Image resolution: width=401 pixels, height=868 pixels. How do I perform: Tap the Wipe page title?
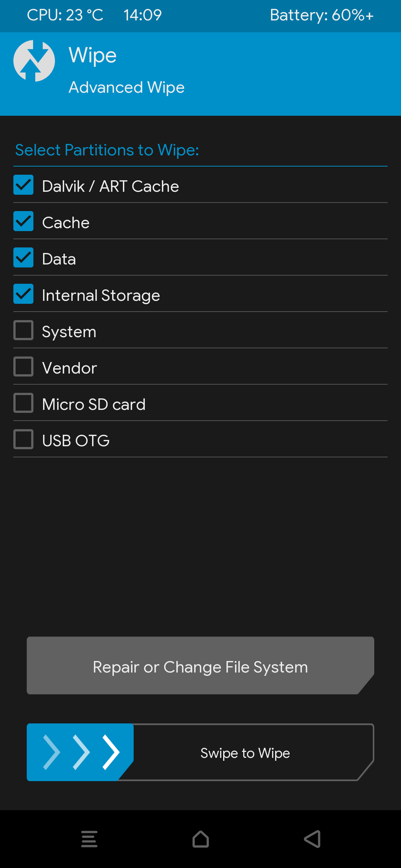click(x=92, y=55)
